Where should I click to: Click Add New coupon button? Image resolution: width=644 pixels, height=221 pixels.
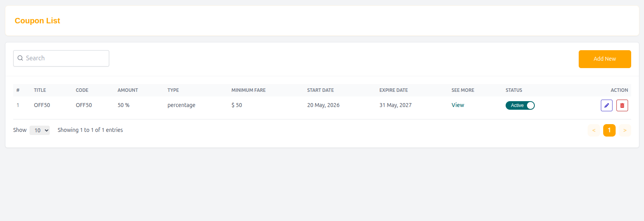click(x=605, y=59)
